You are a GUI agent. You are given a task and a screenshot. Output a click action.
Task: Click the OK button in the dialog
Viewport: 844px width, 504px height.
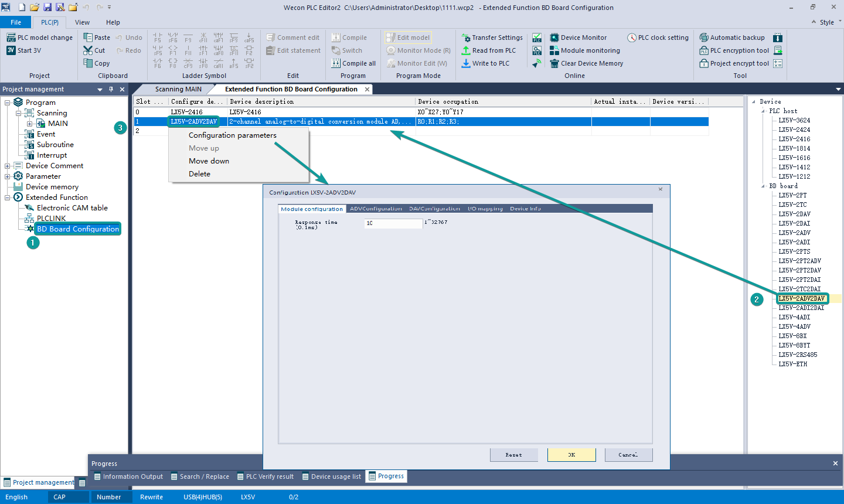(x=571, y=455)
